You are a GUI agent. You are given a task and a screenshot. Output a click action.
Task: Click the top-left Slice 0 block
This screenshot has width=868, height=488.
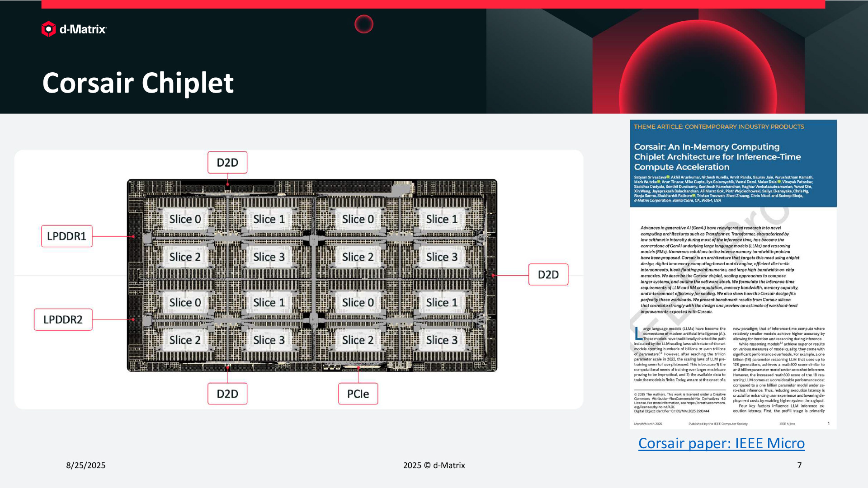[185, 220]
